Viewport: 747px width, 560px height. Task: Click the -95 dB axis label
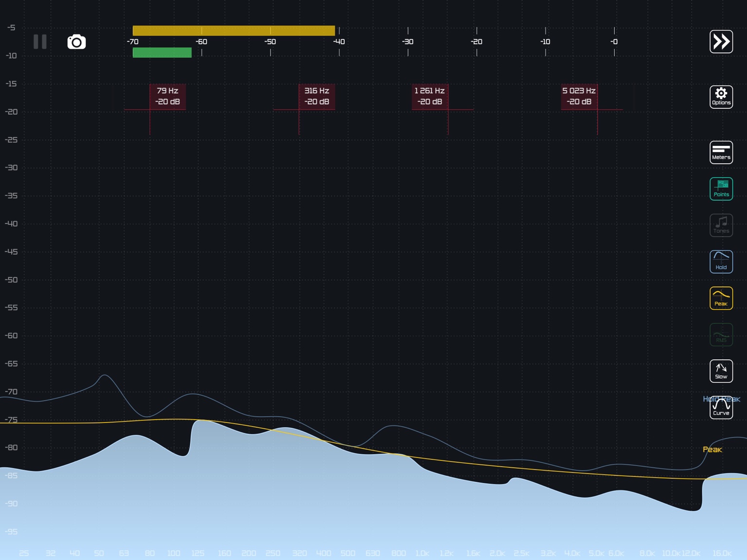(11, 532)
